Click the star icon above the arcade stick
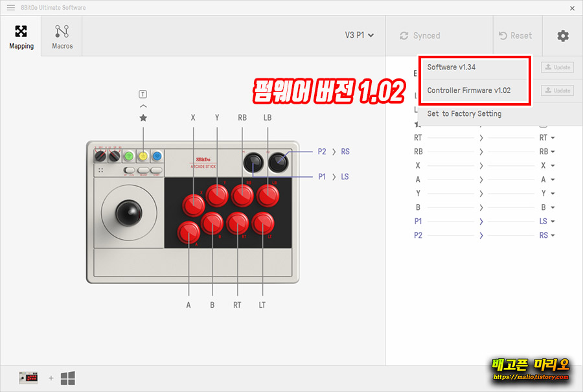This screenshot has width=583, height=392. 143,118
